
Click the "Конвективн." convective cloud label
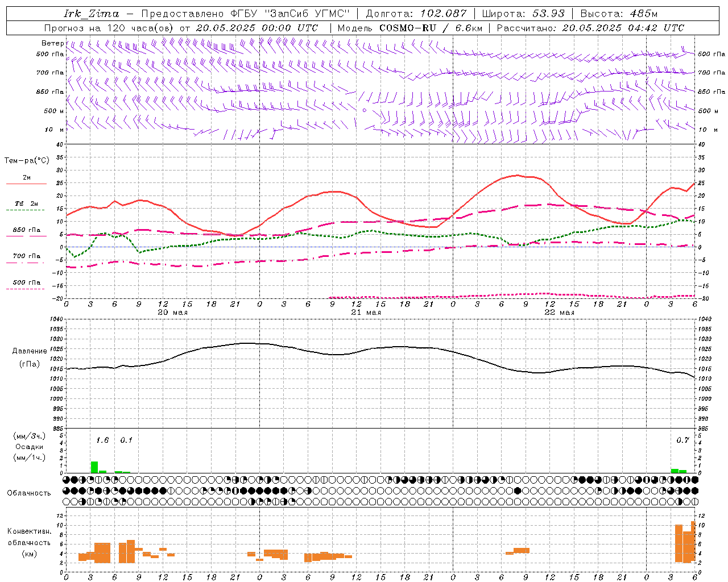(x=29, y=531)
